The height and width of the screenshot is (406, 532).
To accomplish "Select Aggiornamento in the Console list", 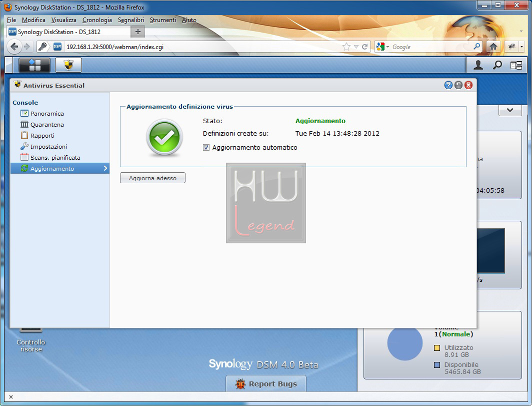I will 59,169.
